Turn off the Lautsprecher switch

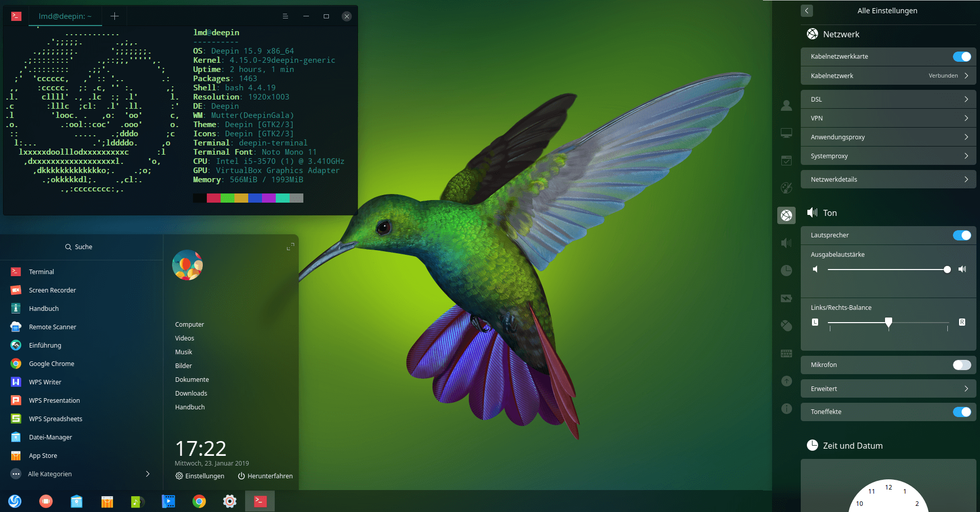click(962, 235)
